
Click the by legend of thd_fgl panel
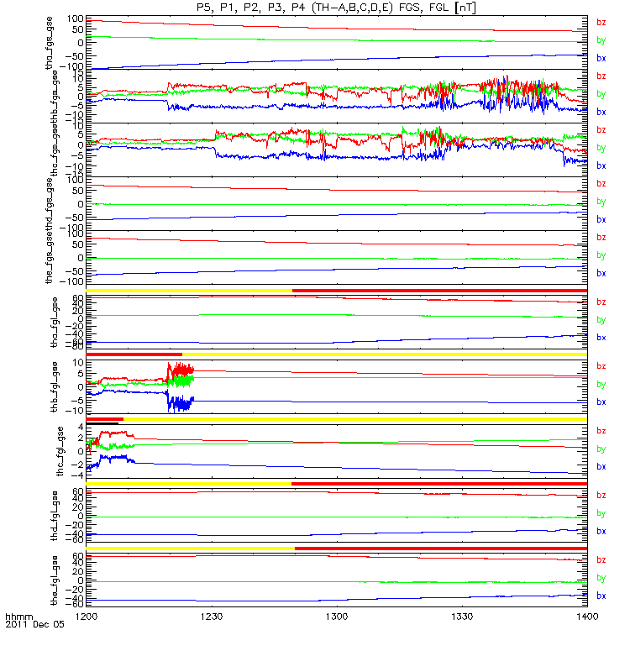[x=601, y=513]
